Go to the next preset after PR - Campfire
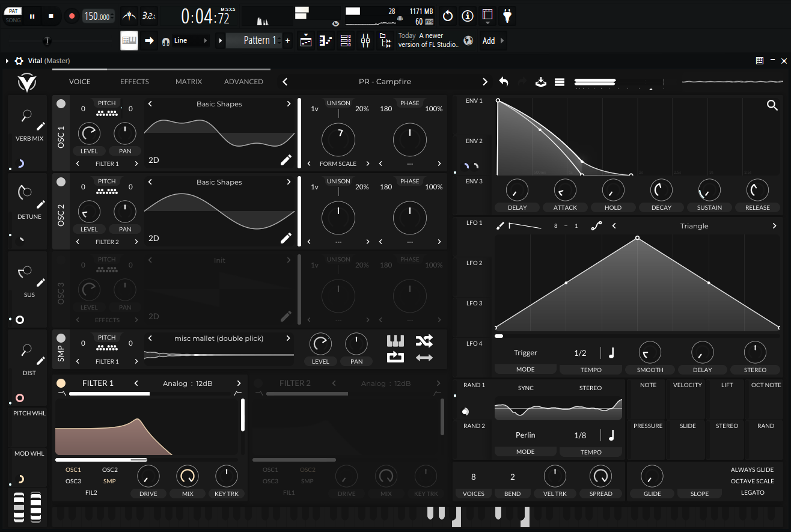Viewport: 791px width, 532px height. [x=485, y=82]
